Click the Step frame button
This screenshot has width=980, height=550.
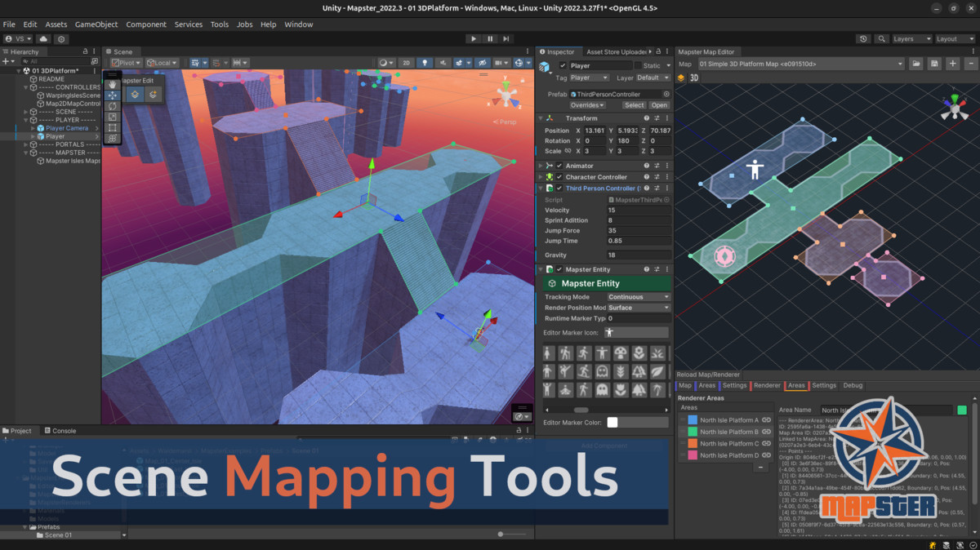pyautogui.click(x=506, y=38)
